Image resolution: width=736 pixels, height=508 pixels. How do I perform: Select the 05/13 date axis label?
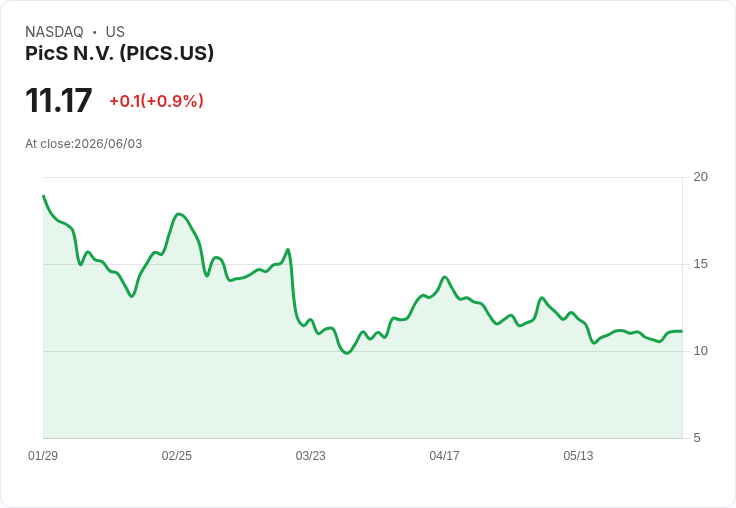click(578, 455)
